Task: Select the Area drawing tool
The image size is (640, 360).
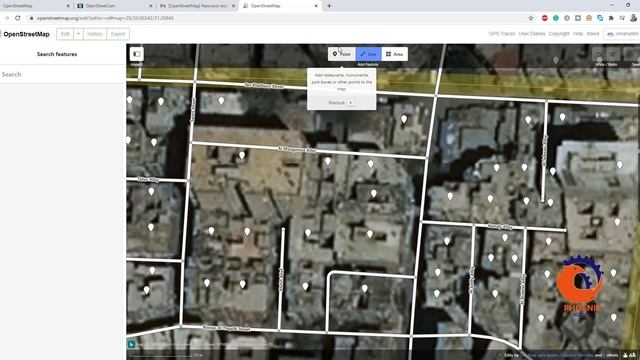Action: click(x=395, y=54)
